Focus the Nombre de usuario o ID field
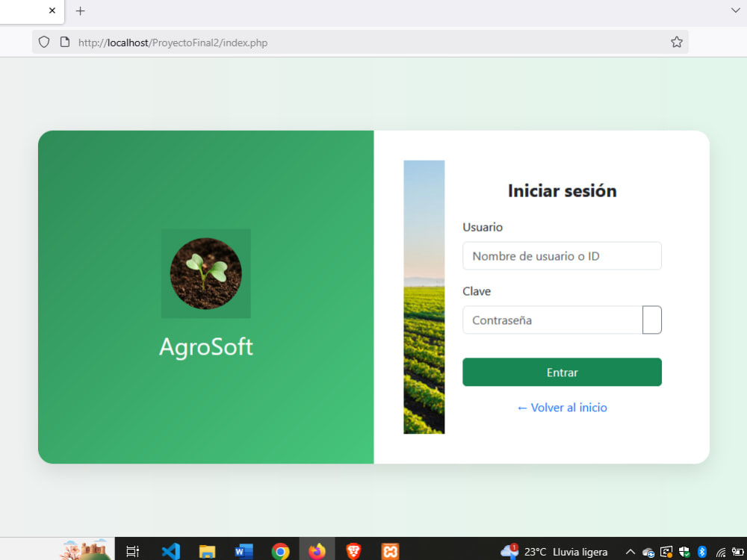The width and height of the screenshot is (747, 560). [x=562, y=255]
